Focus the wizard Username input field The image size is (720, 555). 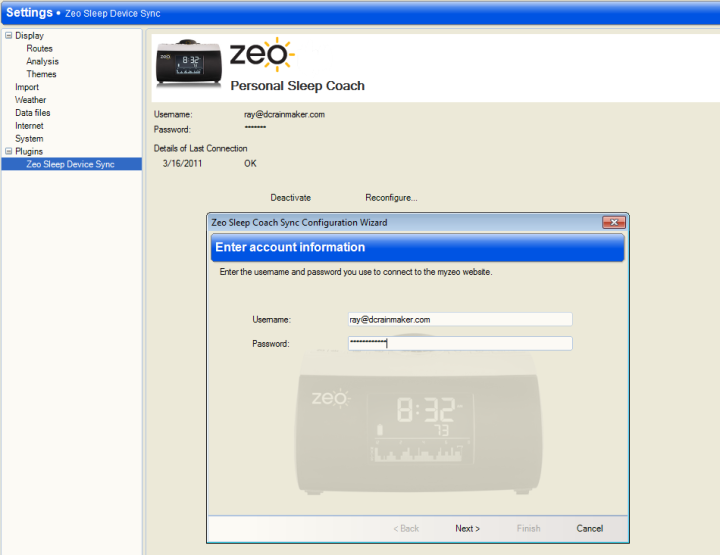coord(460,320)
